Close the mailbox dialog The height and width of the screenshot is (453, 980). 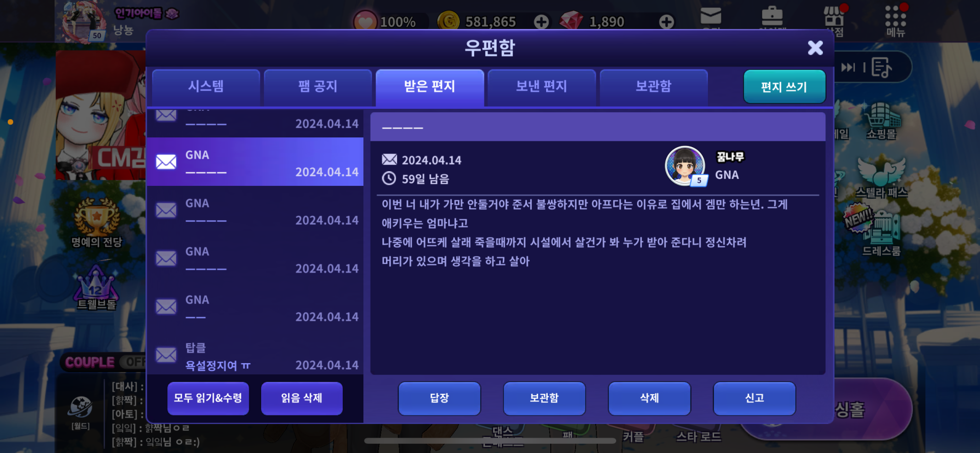[x=815, y=48]
